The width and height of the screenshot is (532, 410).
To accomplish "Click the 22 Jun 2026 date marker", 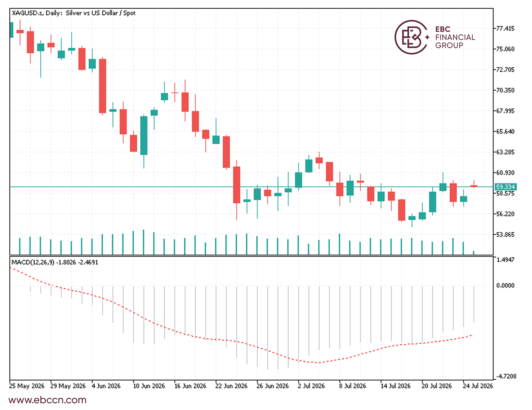I will 231,386.
